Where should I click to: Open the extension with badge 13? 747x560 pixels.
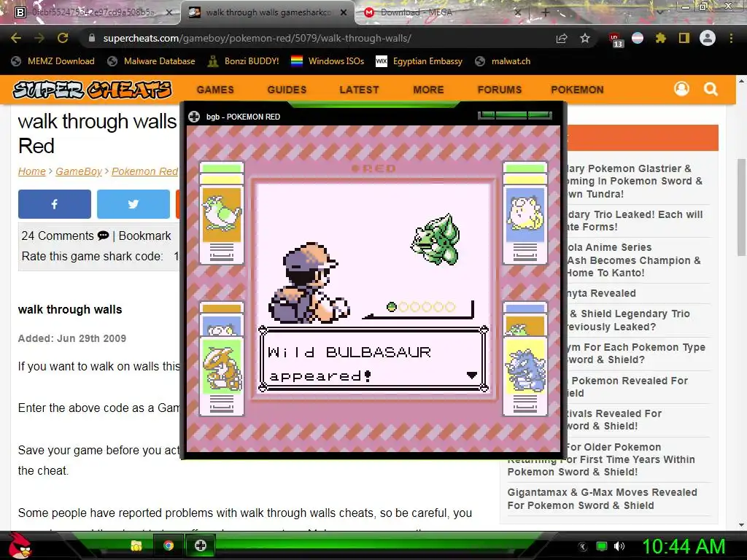pyautogui.click(x=615, y=39)
